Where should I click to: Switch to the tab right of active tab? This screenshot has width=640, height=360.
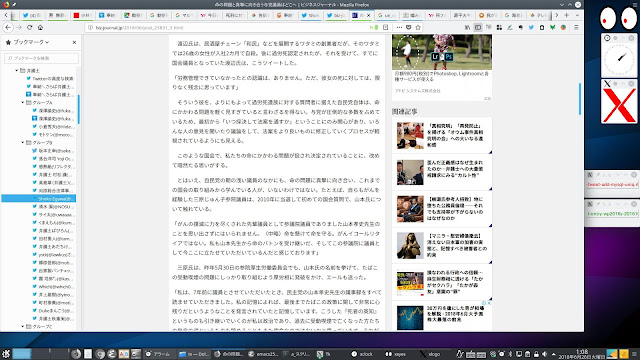[386, 15]
